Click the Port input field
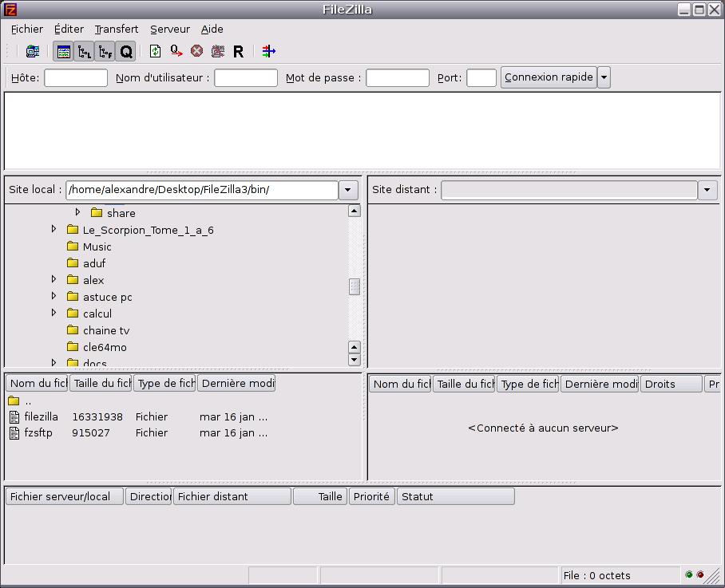725x588 pixels. click(481, 77)
